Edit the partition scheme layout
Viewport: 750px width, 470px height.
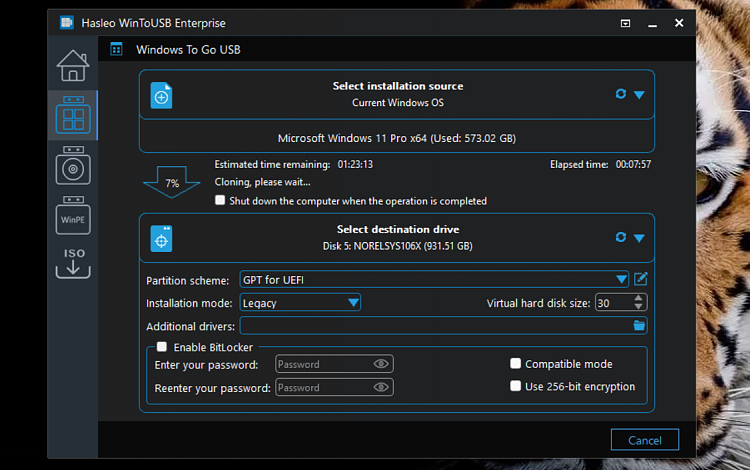640,279
